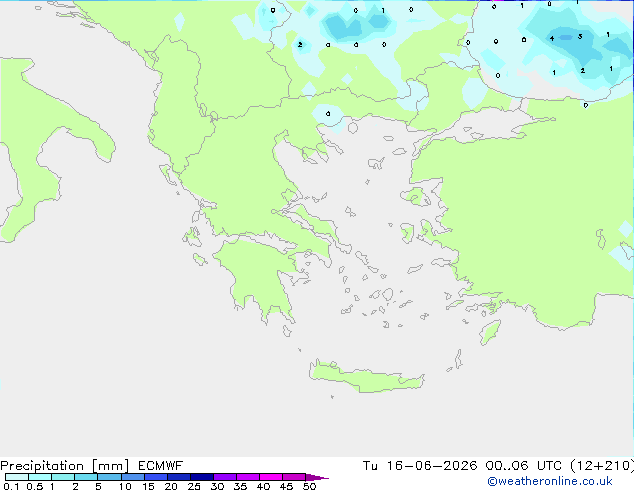
Task: Click the "Precipitation [mm]" title text
Action: (x=65, y=466)
